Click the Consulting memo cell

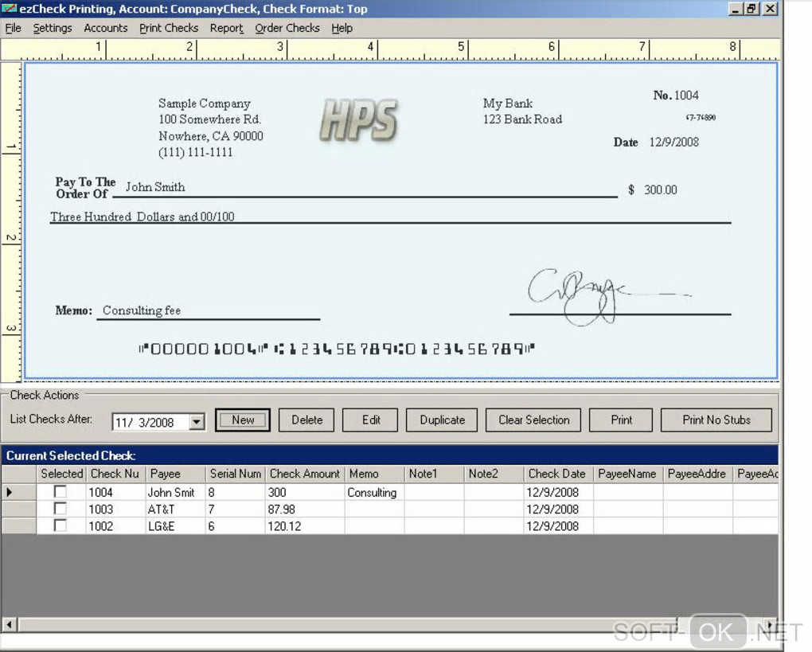tap(374, 492)
